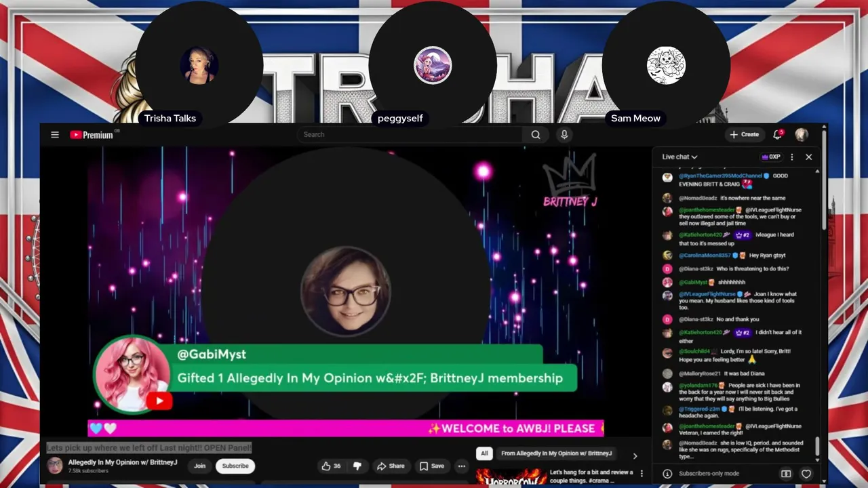The height and width of the screenshot is (488, 868).
Task: Open more actions ellipsis below video
Action: [462, 466]
